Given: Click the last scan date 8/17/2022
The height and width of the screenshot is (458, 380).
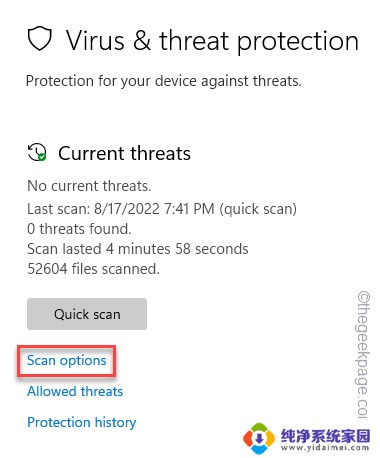Looking at the screenshot, I should 127,209.
